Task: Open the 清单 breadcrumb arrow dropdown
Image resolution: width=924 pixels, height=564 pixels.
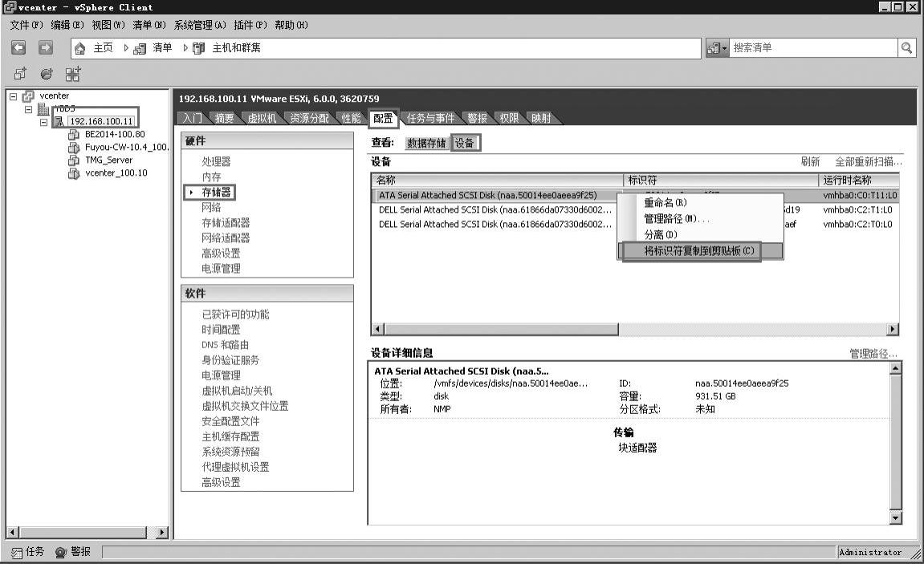Action: tap(185, 47)
